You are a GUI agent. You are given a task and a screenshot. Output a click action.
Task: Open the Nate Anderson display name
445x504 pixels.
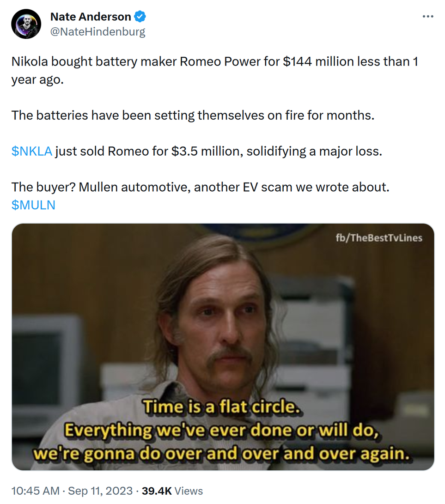click(x=91, y=16)
